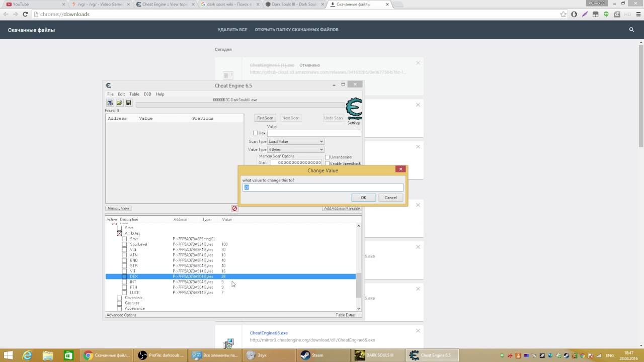Viewport: 644px width, 362px height.
Task: Switch to DARK SOULS III taskbar window
Action: pyautogui.click(x=378, y=355)
